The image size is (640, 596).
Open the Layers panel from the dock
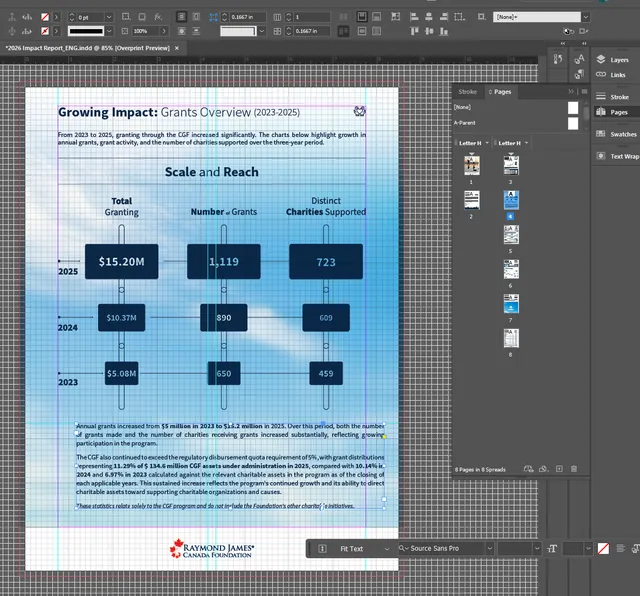point(612,60)
